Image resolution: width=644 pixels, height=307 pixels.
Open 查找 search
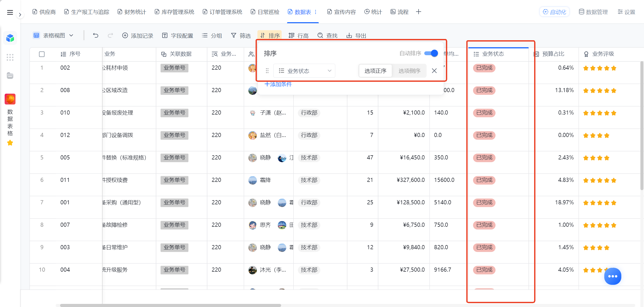tap(328, 35)
